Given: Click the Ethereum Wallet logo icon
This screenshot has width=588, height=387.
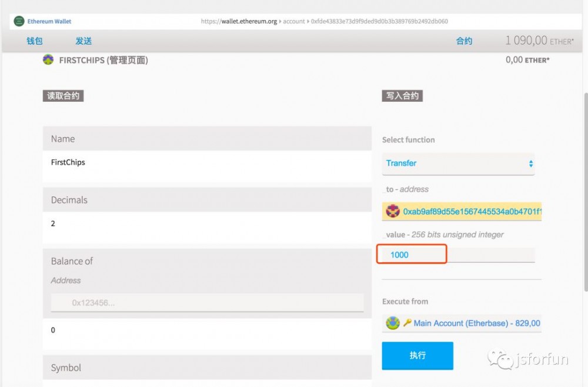Looking at the screenshot, I should (18, 21).
